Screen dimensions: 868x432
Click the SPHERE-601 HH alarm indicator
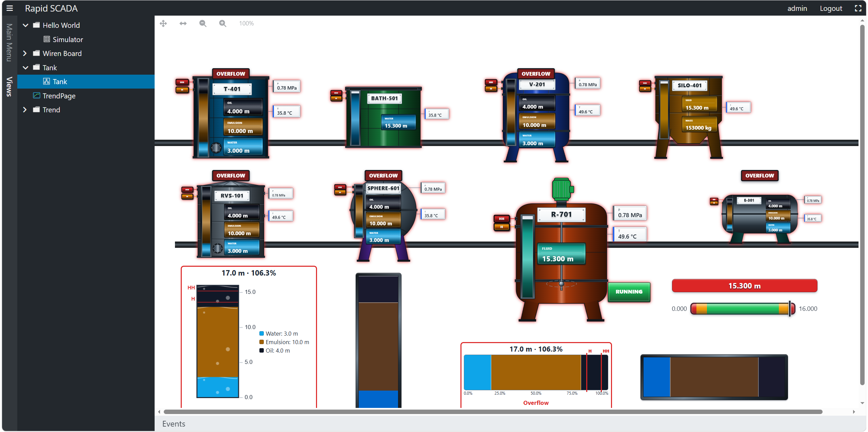pos(340,187)
